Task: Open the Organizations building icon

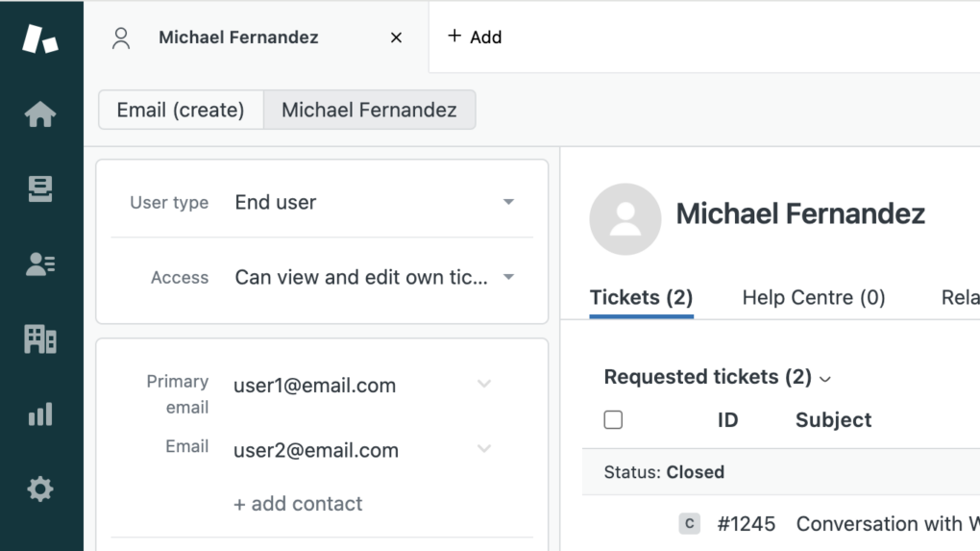Action: pyautogui.click(x=40, y=338)
